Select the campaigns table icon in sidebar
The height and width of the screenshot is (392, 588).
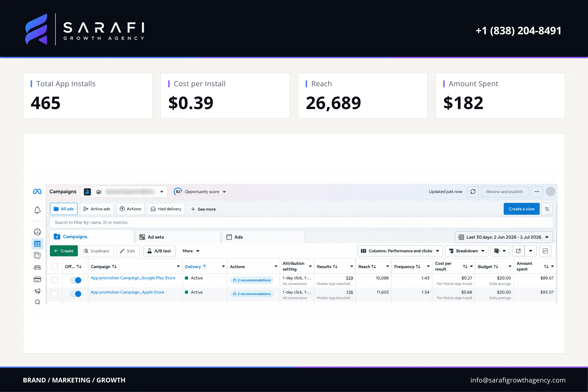(x=37, y=244)
